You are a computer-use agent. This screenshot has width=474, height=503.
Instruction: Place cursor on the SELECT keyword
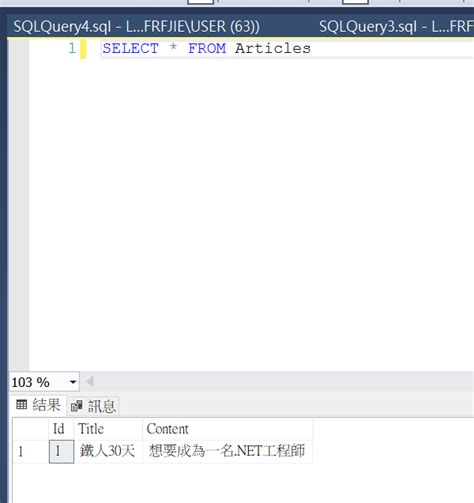click(x=130, y=49)
